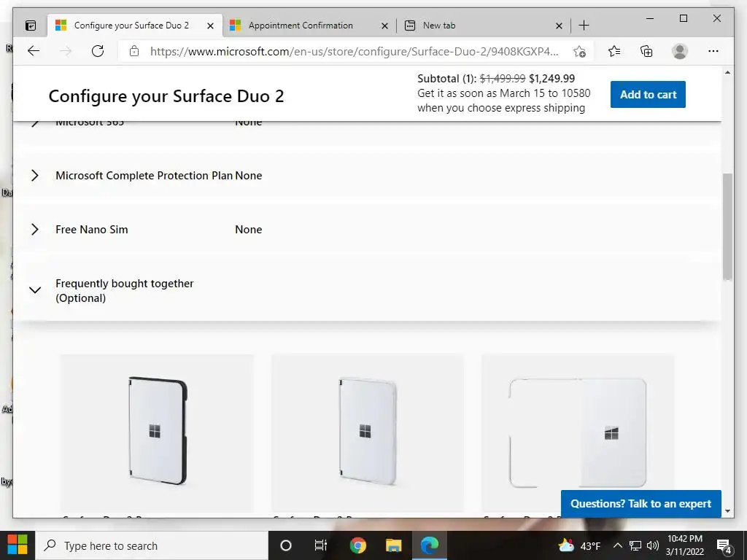747x560 pixels.
Task: Click the scrollbar up arrow
Action: click(727, 72)
